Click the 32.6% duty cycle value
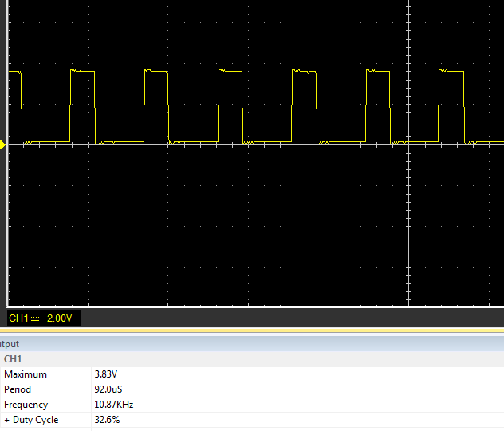This screenshot has height=431, width=504. click(107, 420)
